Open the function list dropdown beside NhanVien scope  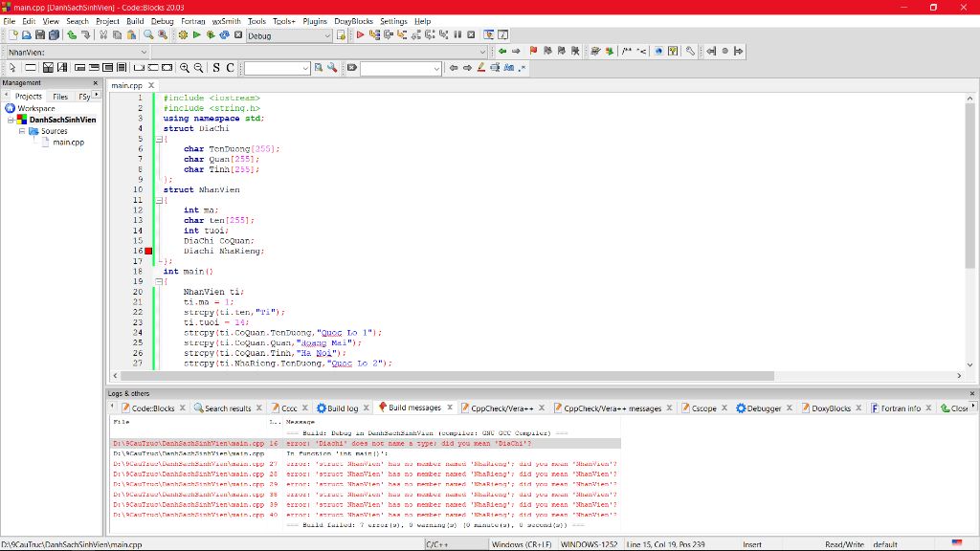tap(482, 52)
